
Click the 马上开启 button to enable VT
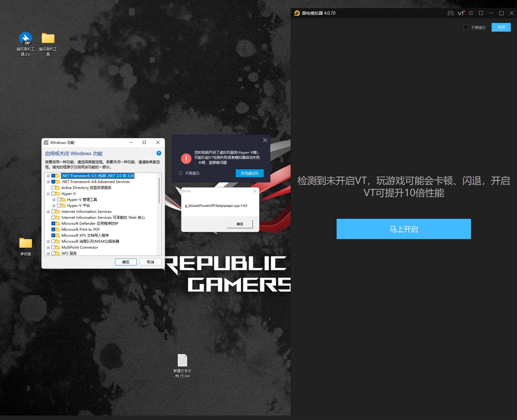tap(404, 229)
